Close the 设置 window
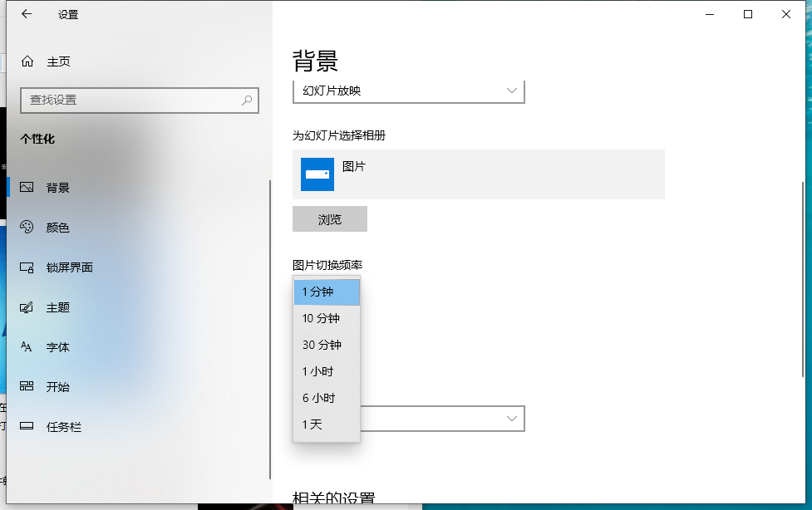The width and height of the screenshot is (812, 510). pos(786,14)
